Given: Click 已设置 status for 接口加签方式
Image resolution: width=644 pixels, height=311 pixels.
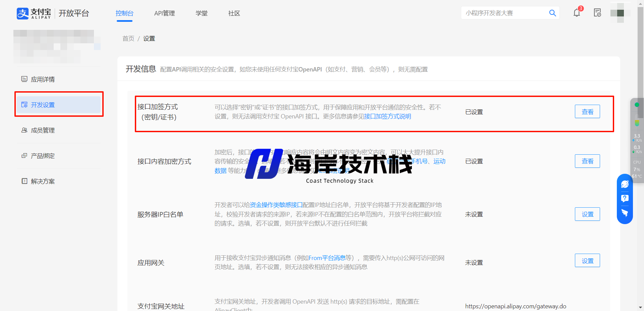Looking at the screenshot, I should [x=474, y=112].
